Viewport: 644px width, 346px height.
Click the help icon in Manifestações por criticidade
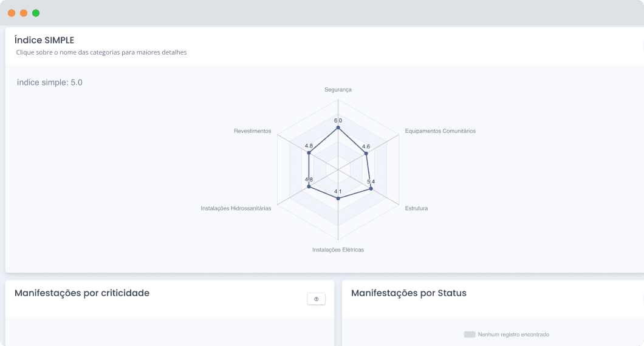(x=316, y=299)
